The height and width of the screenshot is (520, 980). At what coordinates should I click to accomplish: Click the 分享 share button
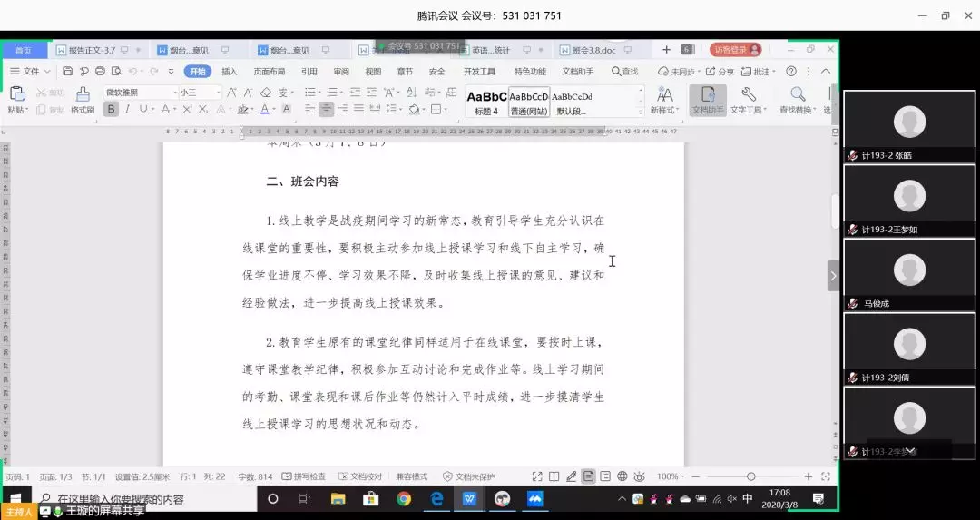721,71
